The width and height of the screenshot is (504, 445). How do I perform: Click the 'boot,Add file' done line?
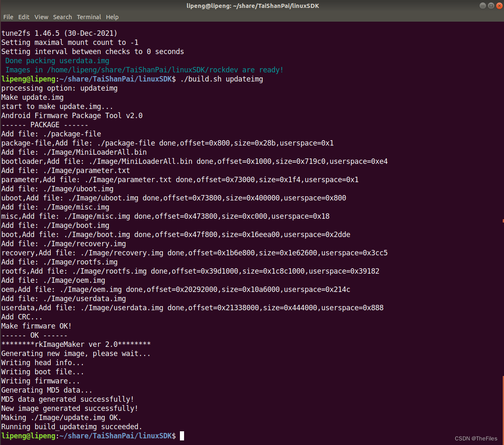[x=176, y=235]
